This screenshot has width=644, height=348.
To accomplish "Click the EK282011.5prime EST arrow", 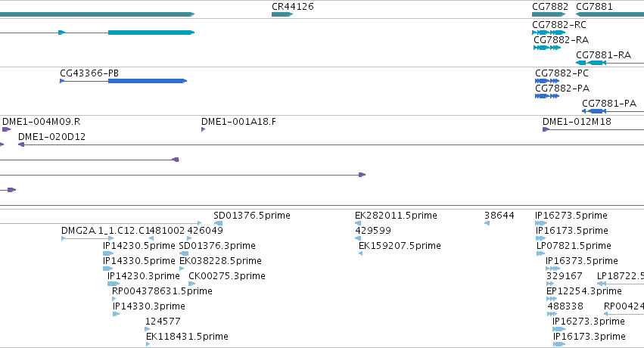I will tap(358, 223).
